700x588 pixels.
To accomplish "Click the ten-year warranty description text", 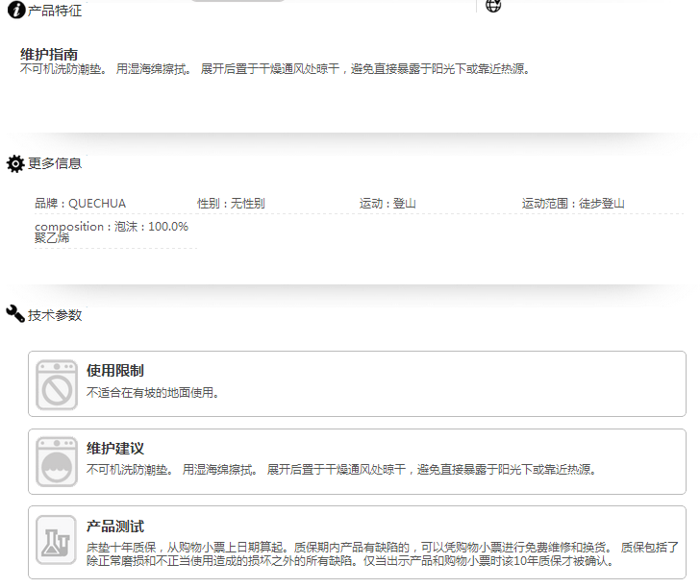I will coord(380,553).
